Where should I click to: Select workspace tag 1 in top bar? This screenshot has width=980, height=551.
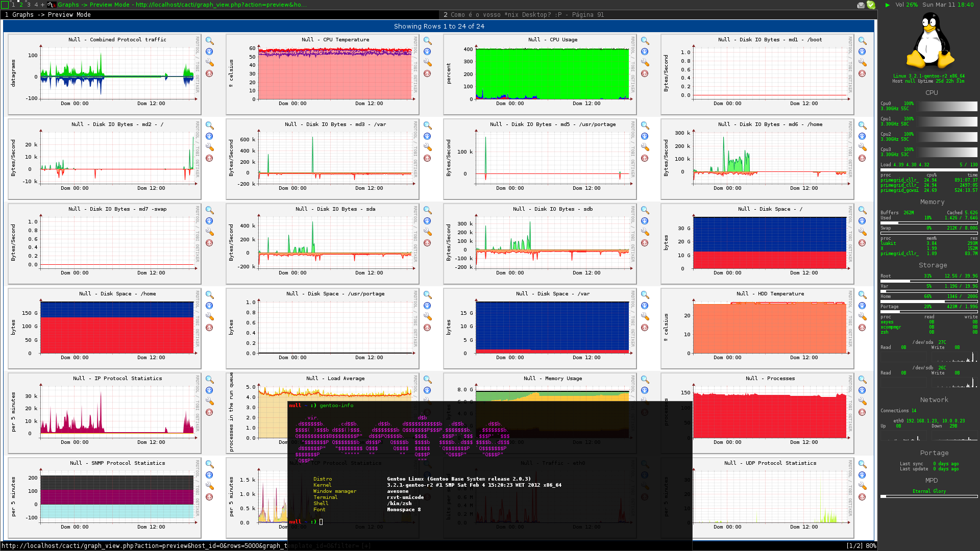pos(13,5)
